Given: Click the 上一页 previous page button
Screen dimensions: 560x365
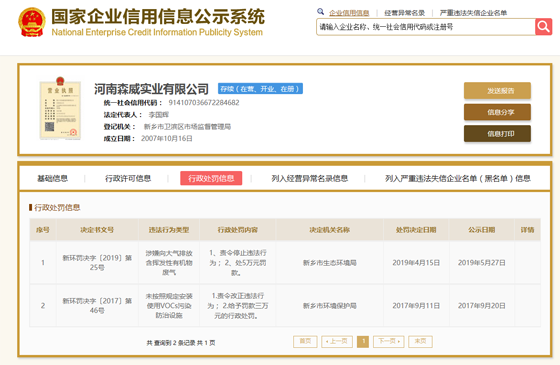Looking at the screenshot, I should [x=337, y=341].
